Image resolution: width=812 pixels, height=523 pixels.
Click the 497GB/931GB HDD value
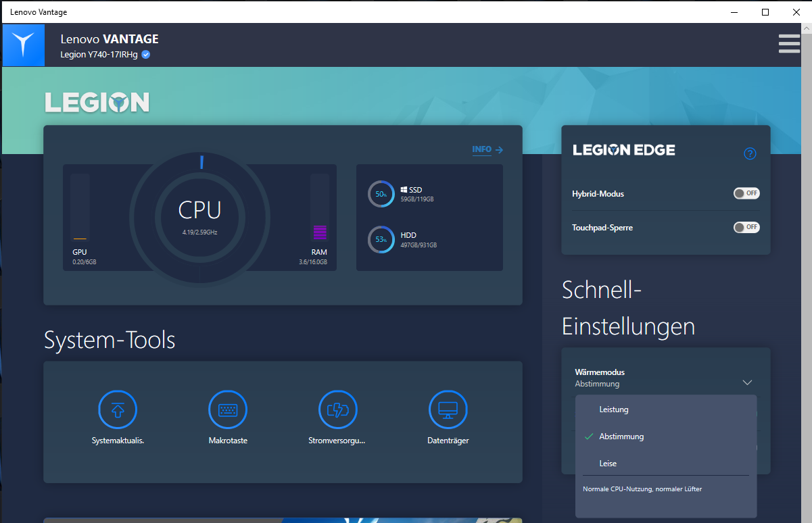[419, 245]
